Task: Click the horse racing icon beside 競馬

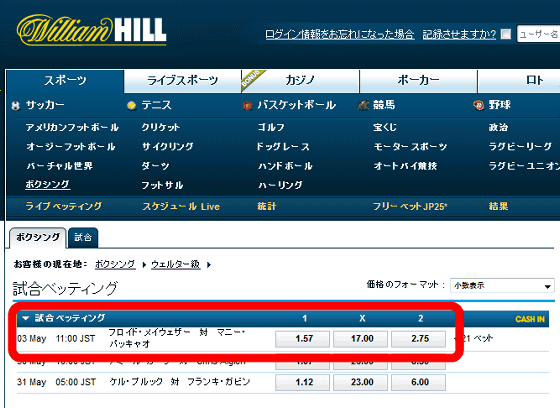Action: tap(363, 105)
